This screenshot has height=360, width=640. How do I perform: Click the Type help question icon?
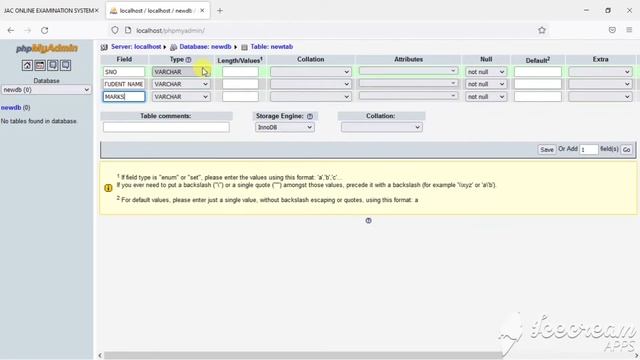(189, 60)
